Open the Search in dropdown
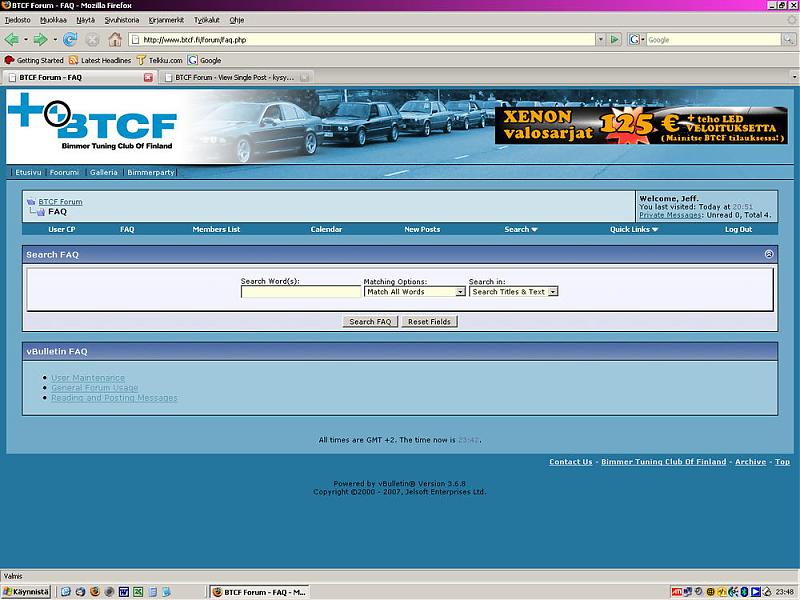 (513, 292)
